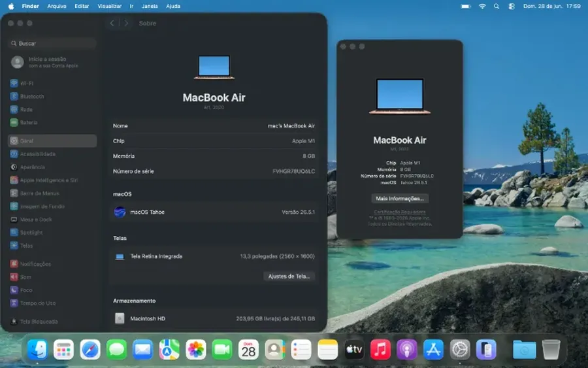Open Notes from the Dock
Viewport: 588px width, 368px height.
tap(328, 350)
